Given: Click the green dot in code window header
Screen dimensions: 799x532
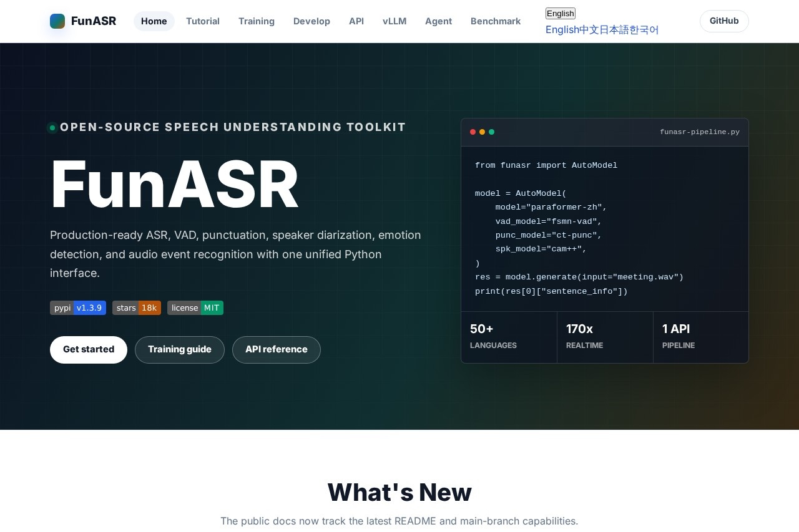Looking at the screenshot, I should (492, 132).
